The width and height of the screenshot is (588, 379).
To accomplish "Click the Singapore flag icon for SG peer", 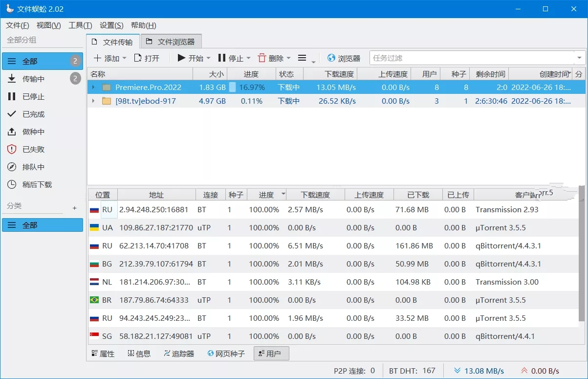I will [x=94, y=336].
